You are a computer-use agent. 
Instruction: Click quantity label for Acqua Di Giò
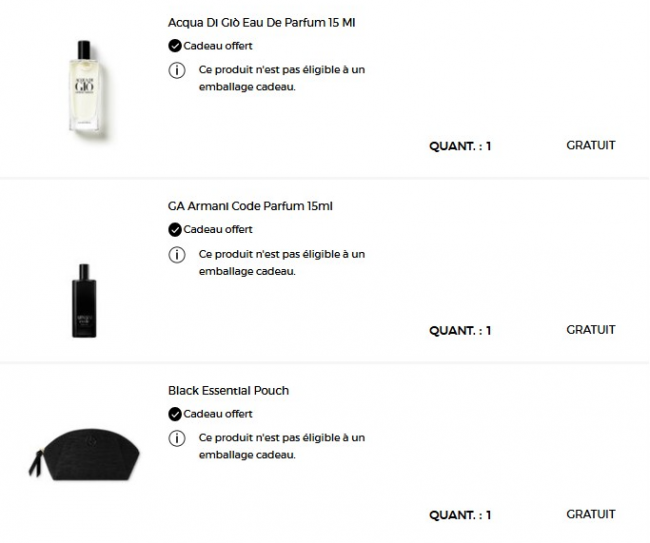pos(460,146)
